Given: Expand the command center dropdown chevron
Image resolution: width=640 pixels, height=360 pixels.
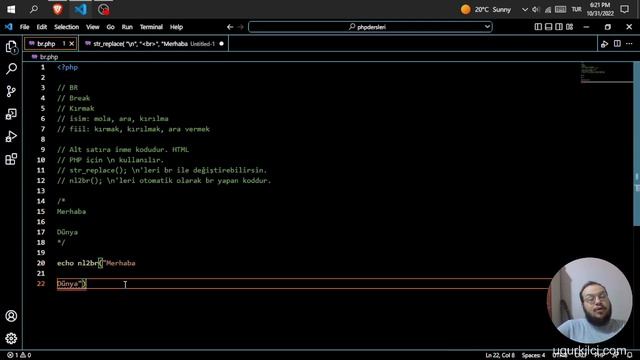Looking at the screenshot, I should pos(487,27).
